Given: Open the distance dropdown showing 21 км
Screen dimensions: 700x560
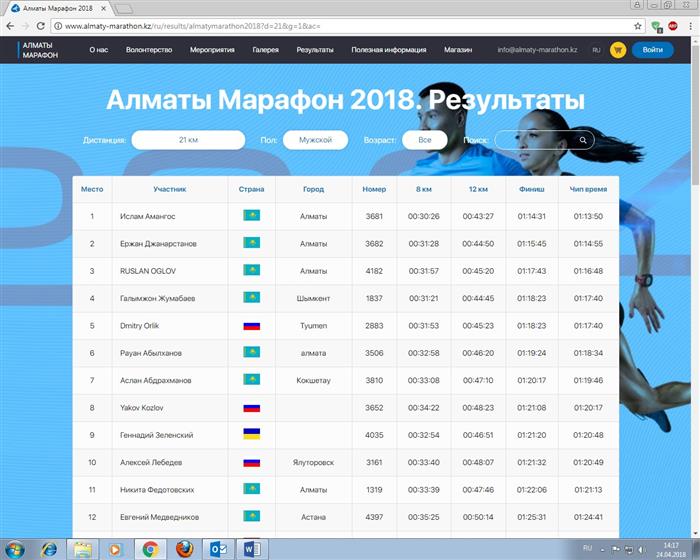Looking at the screenshot, I should (x=188, y=140).
